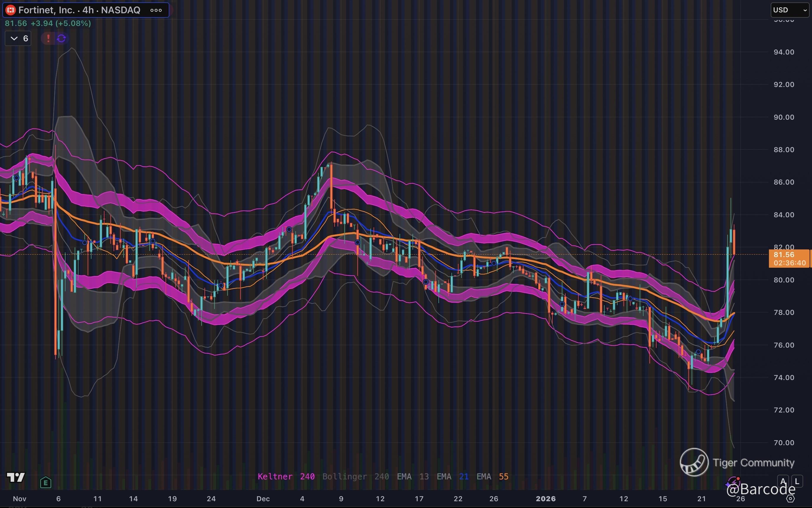Expand the collapsed 6 indicators legend

(x=18, y=38)
